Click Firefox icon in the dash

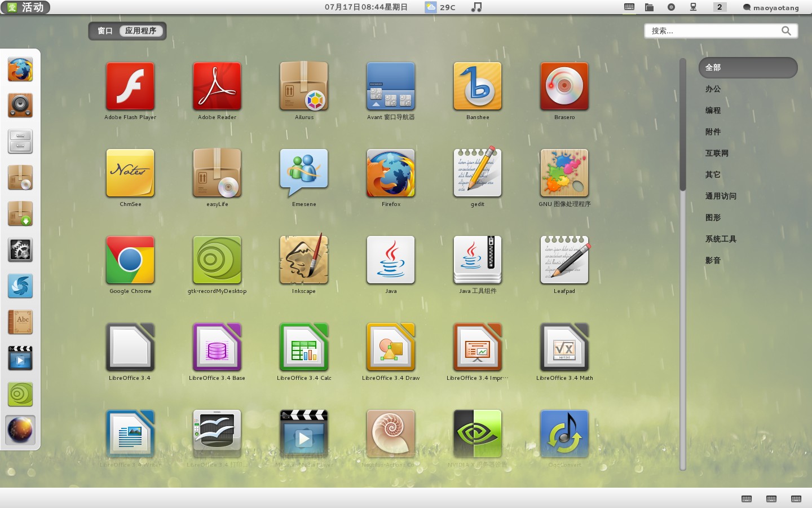tap(20, 69)
